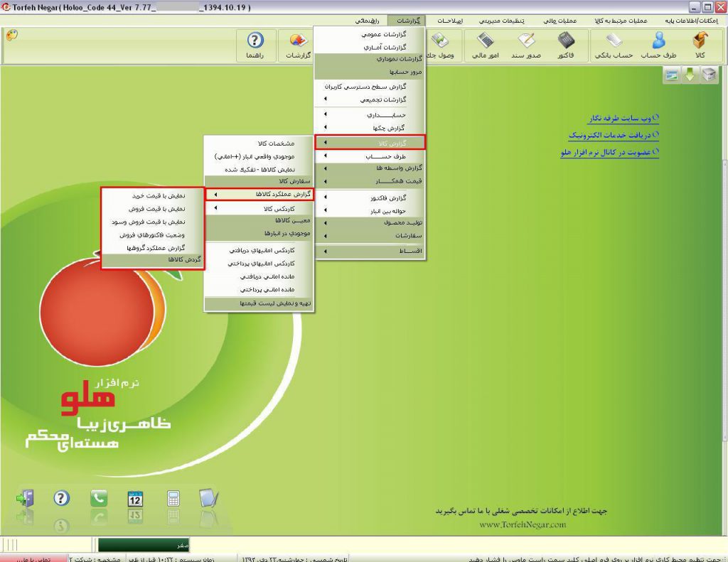Select گزارشات نموداری menu entry

[x=370, y=60]
